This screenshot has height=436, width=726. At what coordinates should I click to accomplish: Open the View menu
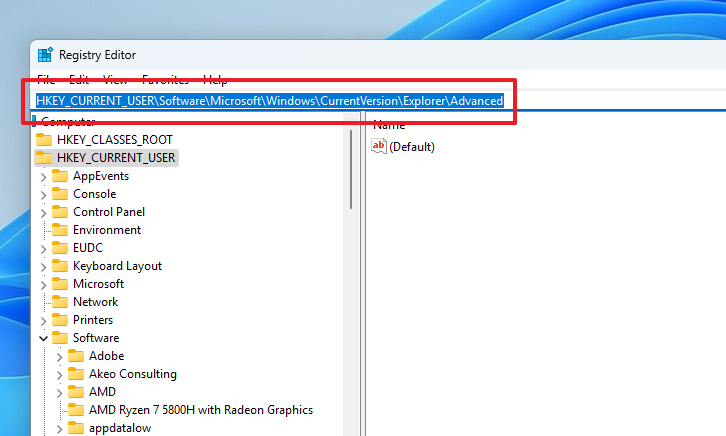(x=115, y=80)
